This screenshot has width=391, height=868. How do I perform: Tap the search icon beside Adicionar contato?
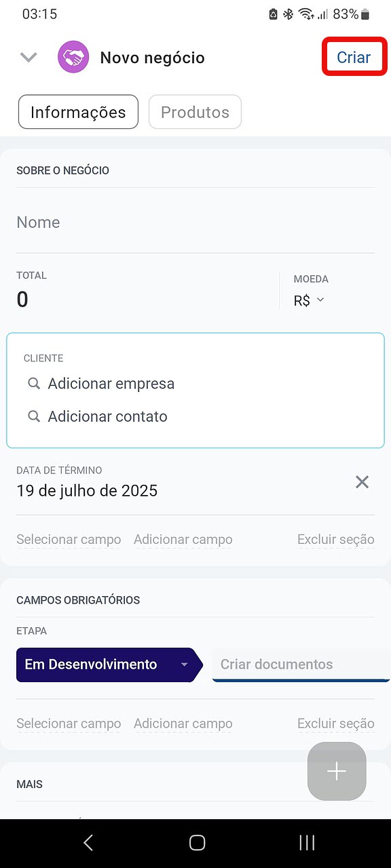pos(33,416)
